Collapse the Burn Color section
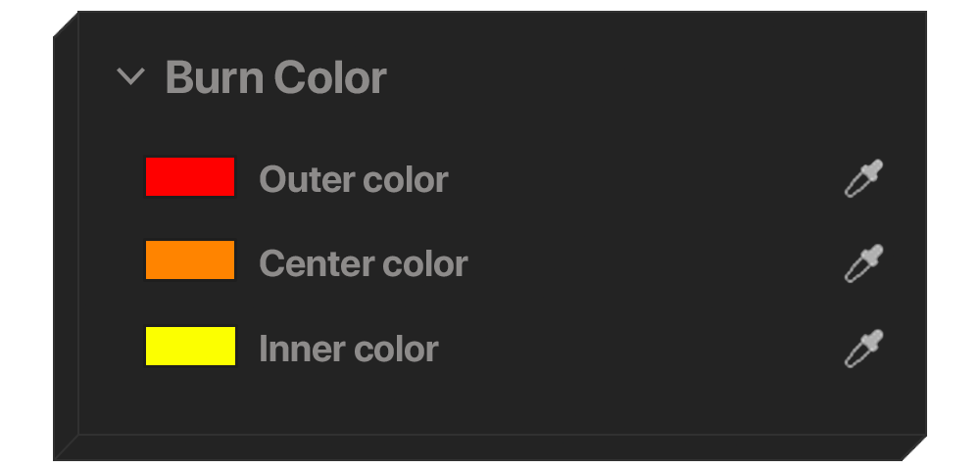 pyautogui.click(x=130, y=76)
